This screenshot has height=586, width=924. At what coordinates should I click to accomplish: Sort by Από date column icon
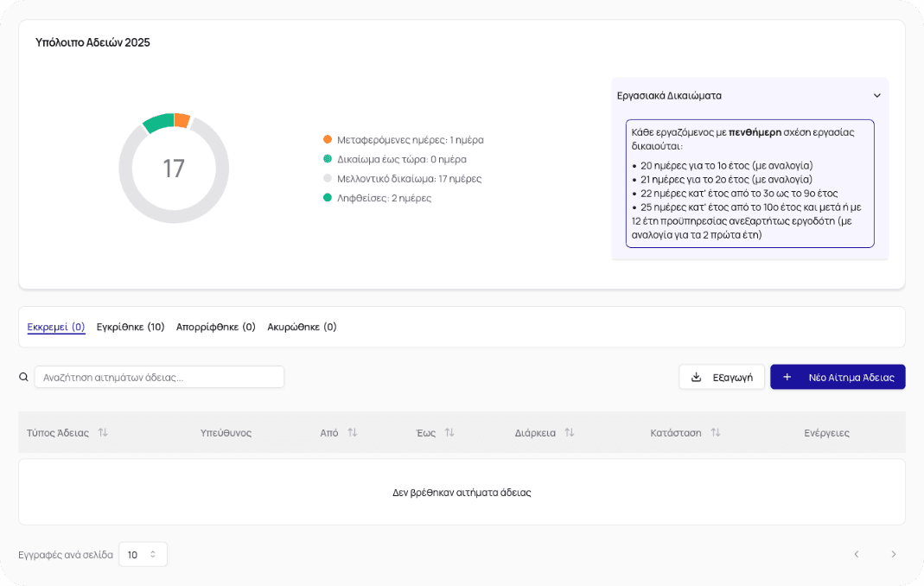click(x=352, y=432)
